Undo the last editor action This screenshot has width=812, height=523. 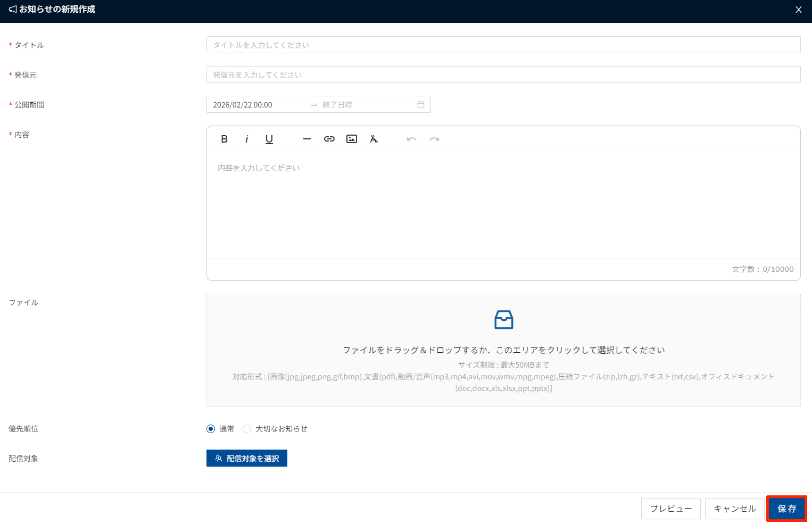pyautogui.click(x=411, y=139)
